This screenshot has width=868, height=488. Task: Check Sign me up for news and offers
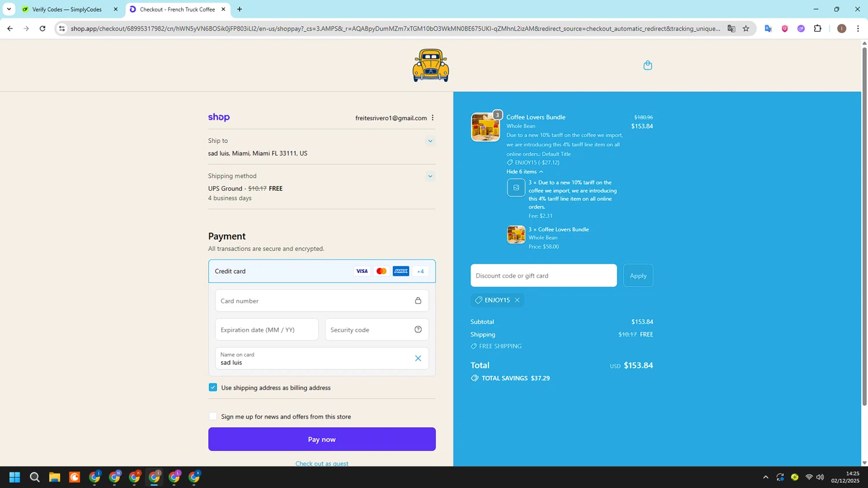pyautogui.click(x=213, y=416)
